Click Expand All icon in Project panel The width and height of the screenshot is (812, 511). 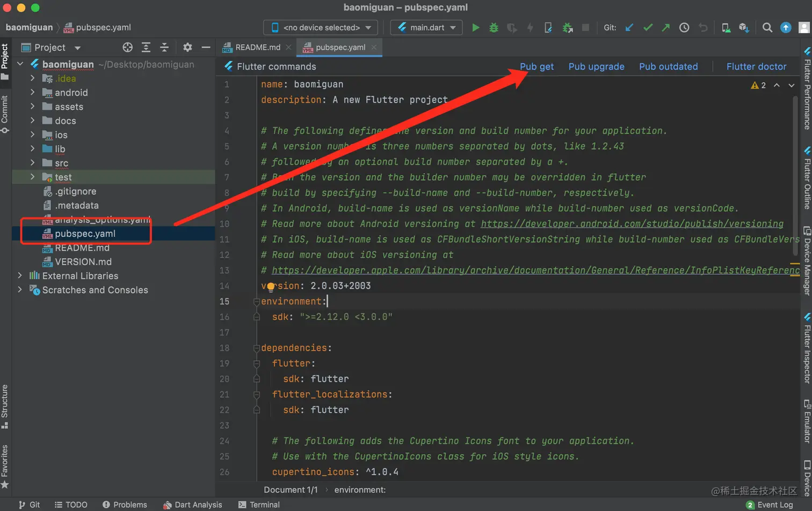tap(146, 47)
